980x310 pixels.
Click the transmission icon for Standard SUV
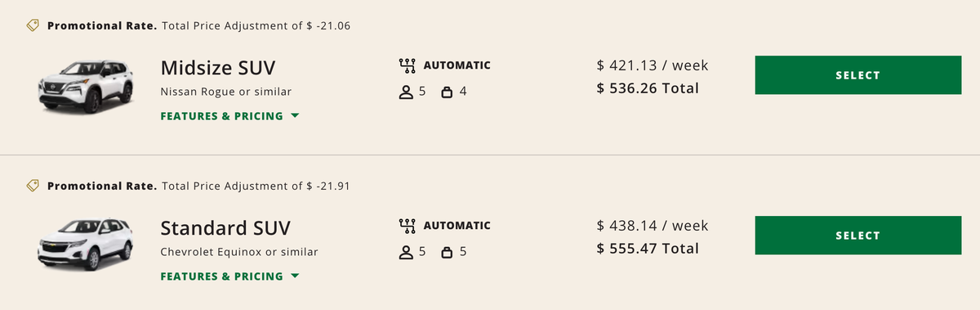pyautogui.click(x=407, y=226)
